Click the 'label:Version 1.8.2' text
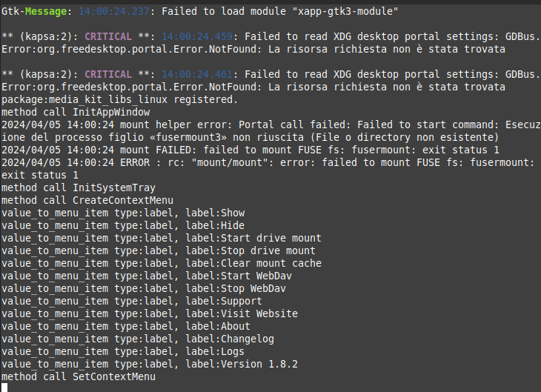This screenshot has height=392, width=541. click(242, 364)
